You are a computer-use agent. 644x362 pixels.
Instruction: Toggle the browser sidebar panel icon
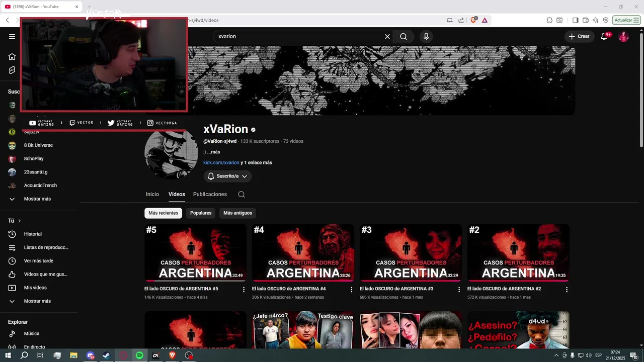575,20
